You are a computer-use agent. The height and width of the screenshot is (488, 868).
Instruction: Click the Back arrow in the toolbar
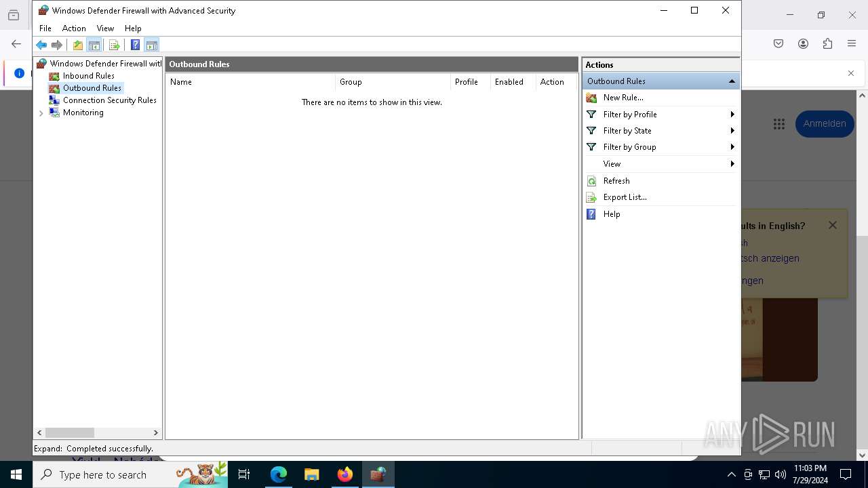point(41,45)
